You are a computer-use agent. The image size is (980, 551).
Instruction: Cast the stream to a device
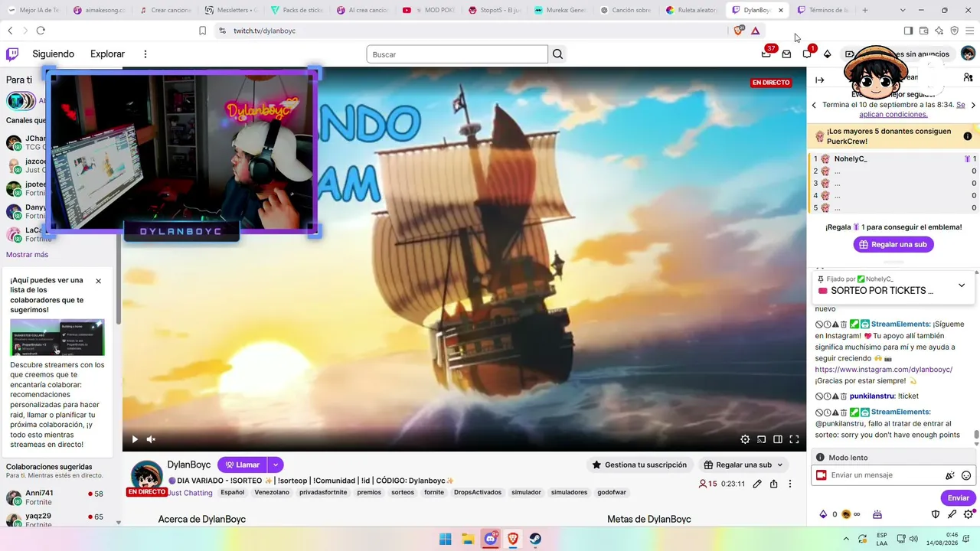(x=761, y=439)
